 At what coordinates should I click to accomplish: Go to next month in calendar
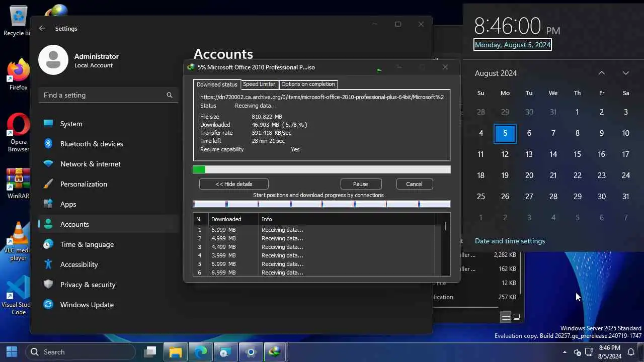626,73
